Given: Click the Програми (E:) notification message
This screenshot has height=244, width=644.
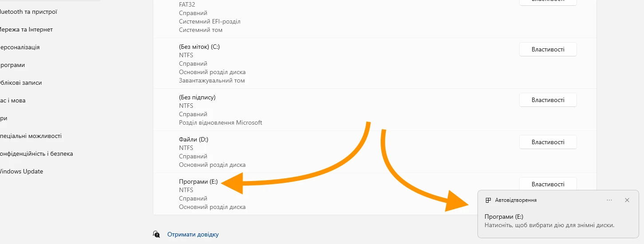Looking at the screenshot, I should (549, 221).
